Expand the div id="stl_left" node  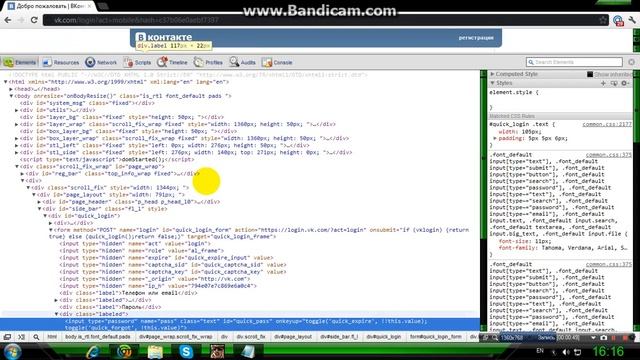tap(17, 145)
